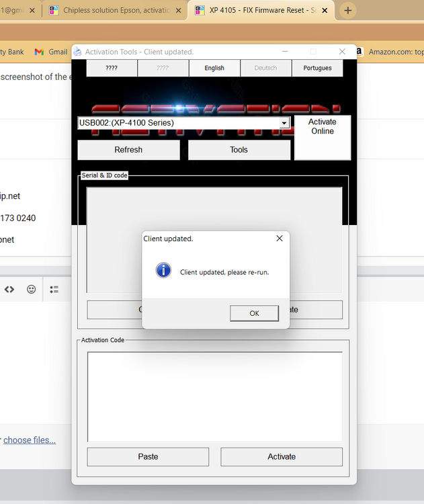This screenshot has height=504, width=424.
Task: Click OK in the Client updated dialog
Action: (x=254, y=313)
